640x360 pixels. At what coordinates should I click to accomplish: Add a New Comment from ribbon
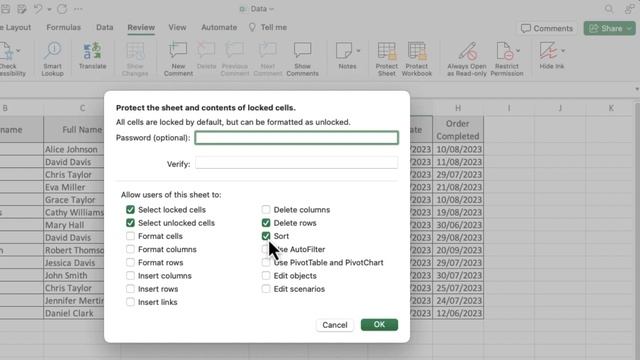[x=178, y=59]
